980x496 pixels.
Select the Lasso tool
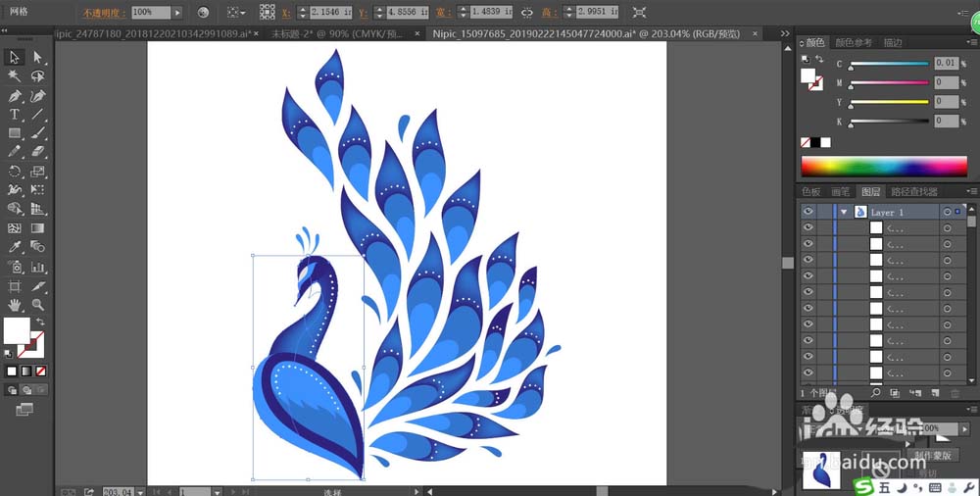click(x=38, y=76)
